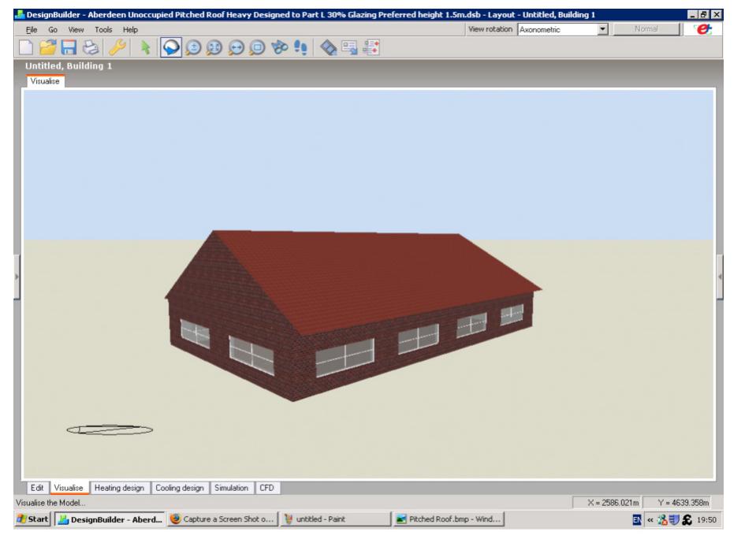Screen dimensions: 756x554
Task: Choose the green arrow select tool
Action: 144,48
